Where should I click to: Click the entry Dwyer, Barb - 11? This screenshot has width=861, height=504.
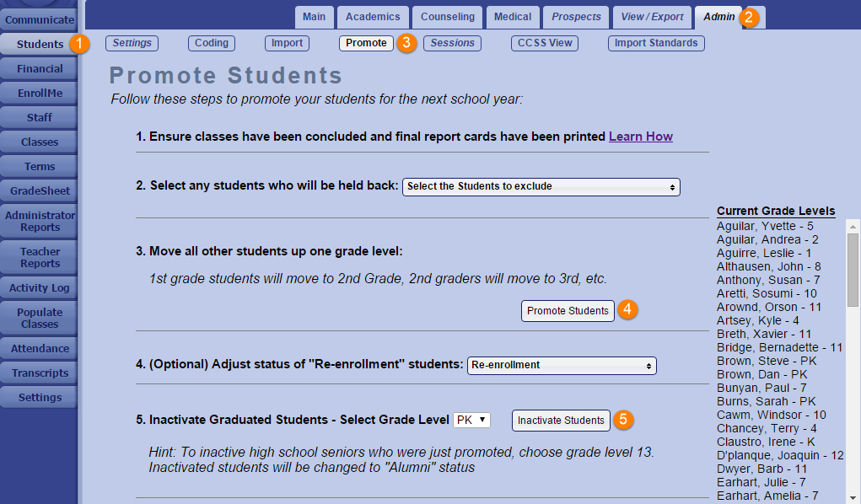click(761, 469)
